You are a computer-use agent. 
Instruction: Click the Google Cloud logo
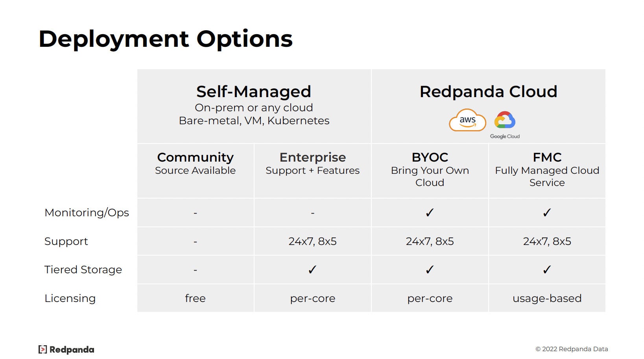(x=505, y=125)
